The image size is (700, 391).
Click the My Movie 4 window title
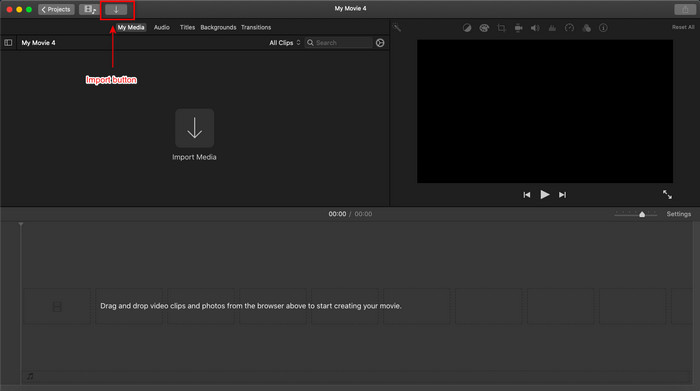pyautogui.click(x=350, y=8)
